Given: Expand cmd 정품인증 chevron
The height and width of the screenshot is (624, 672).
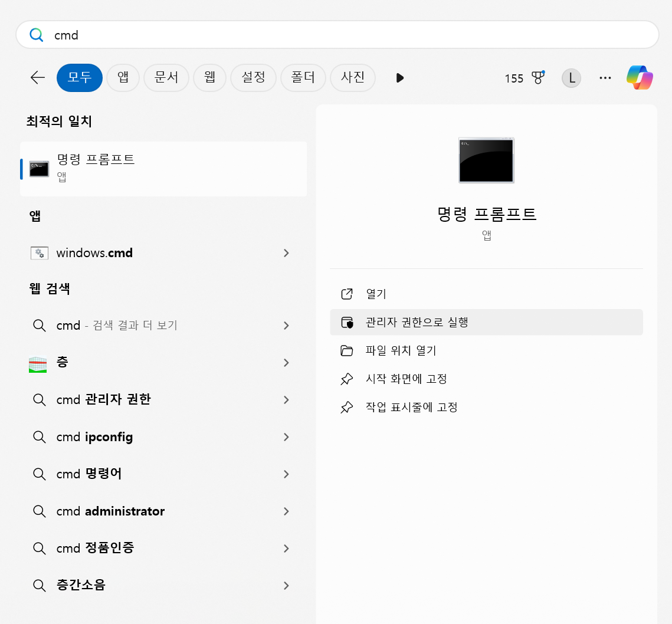Looking at the screenshot, I should [x=286, y=549].
